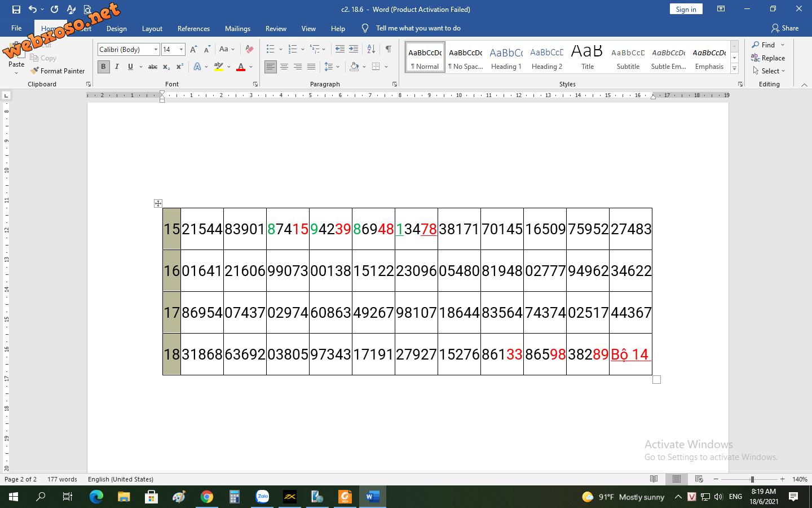Clear all formatting with the eraser icon
The image size is (812, 508).
pos(249,50)
